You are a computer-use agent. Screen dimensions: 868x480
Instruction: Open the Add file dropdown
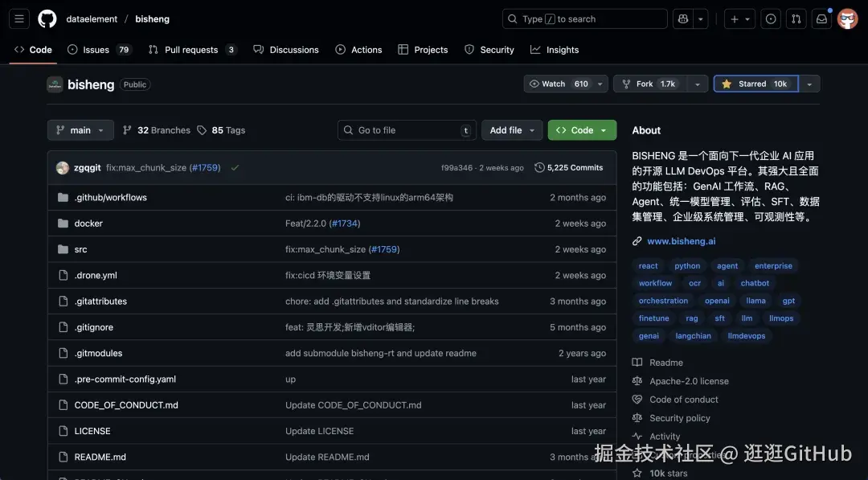pos(512,130)
